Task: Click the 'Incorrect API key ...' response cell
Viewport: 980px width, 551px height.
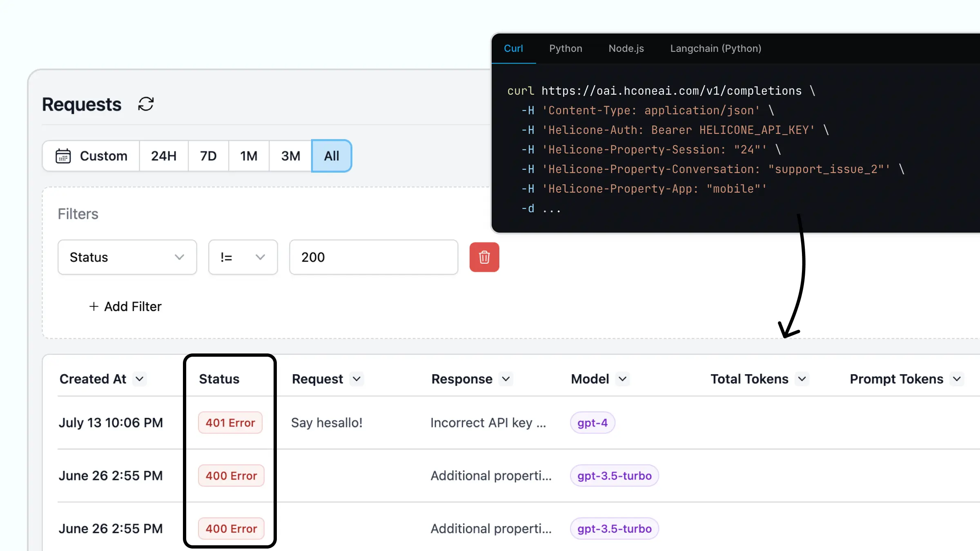Action: 488,423
